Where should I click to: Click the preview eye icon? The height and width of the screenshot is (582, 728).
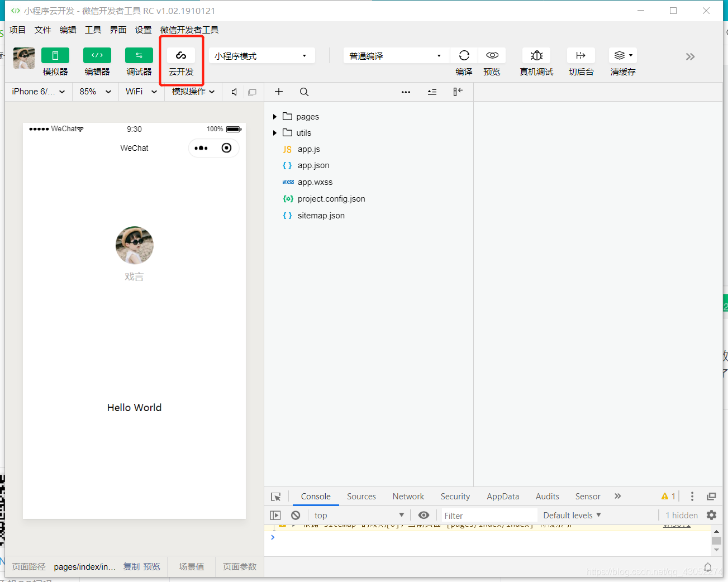tap(492, 55)
